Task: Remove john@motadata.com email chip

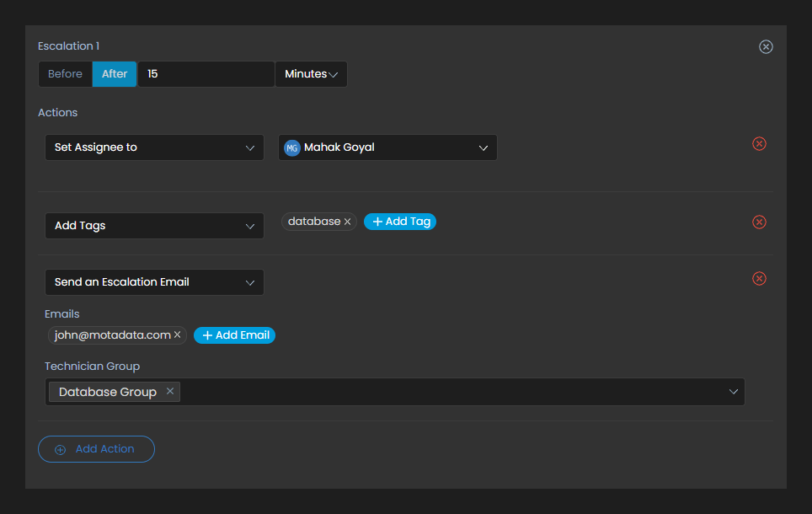Action: tap(177, 335)
